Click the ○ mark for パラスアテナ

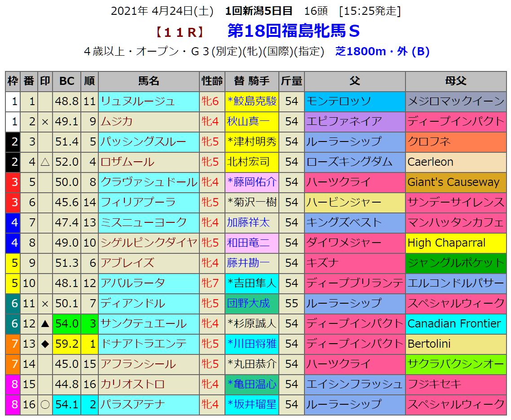pos(45,405)
